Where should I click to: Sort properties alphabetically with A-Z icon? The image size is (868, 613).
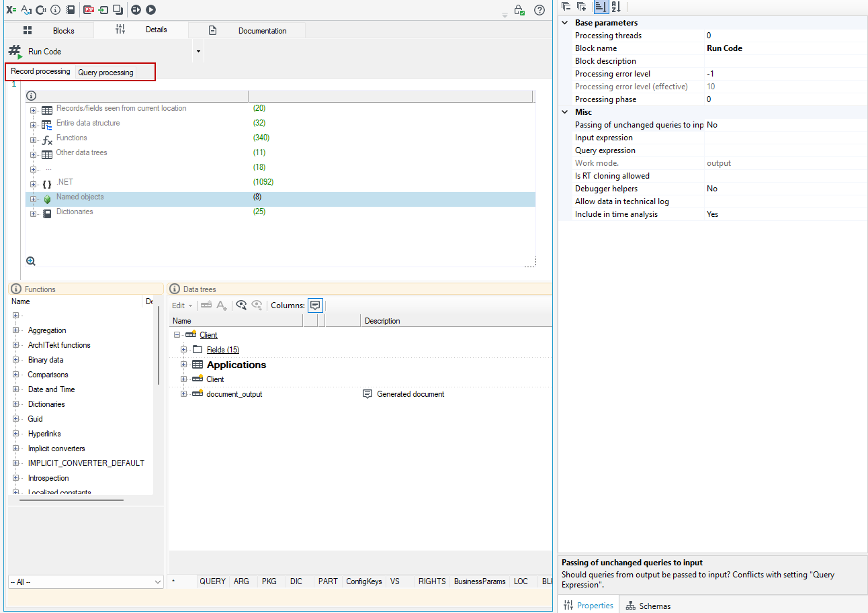click(616, 7)
